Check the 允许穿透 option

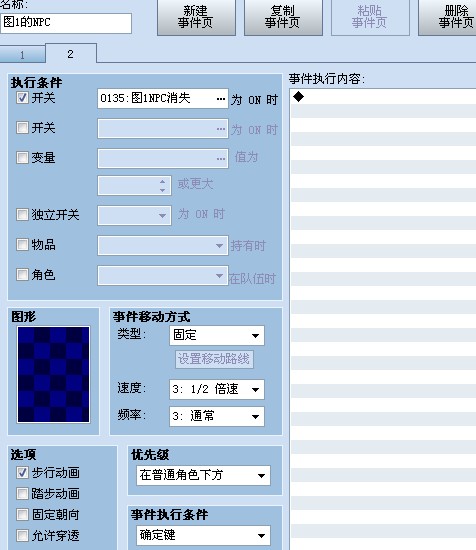pos(22,536)
